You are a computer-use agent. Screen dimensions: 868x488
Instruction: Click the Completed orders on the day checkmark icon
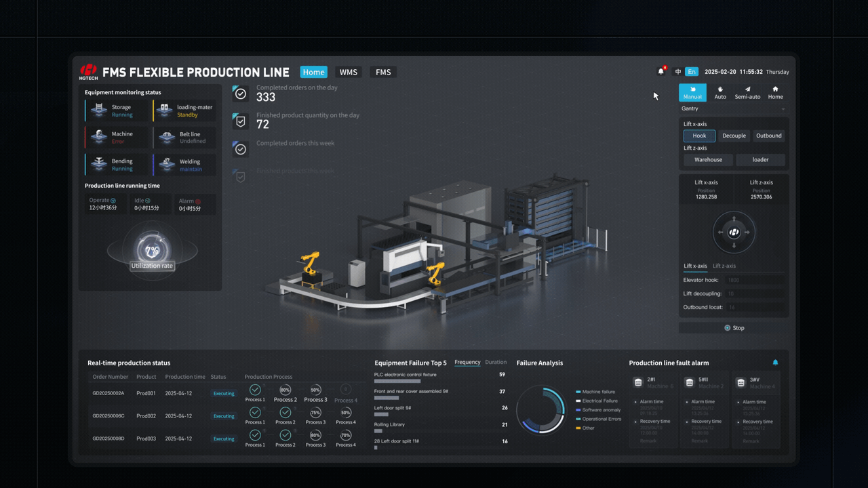tap(240, 94)
